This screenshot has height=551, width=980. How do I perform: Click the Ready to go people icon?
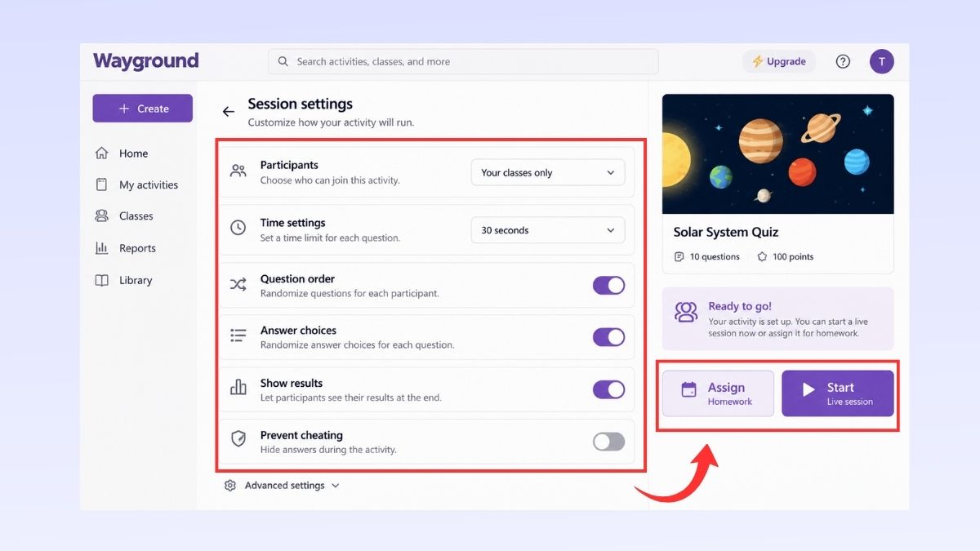[687, 313]
